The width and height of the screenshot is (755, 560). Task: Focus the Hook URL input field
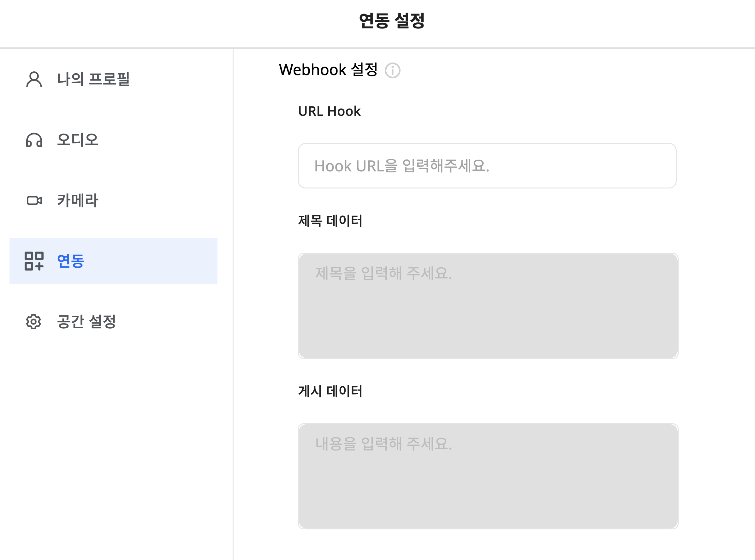pyautogui.click(x=487, y=166)
